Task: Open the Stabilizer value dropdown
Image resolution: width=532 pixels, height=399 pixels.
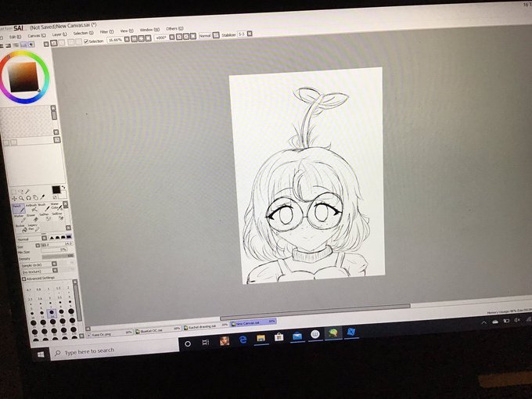Action: (250, 34)
